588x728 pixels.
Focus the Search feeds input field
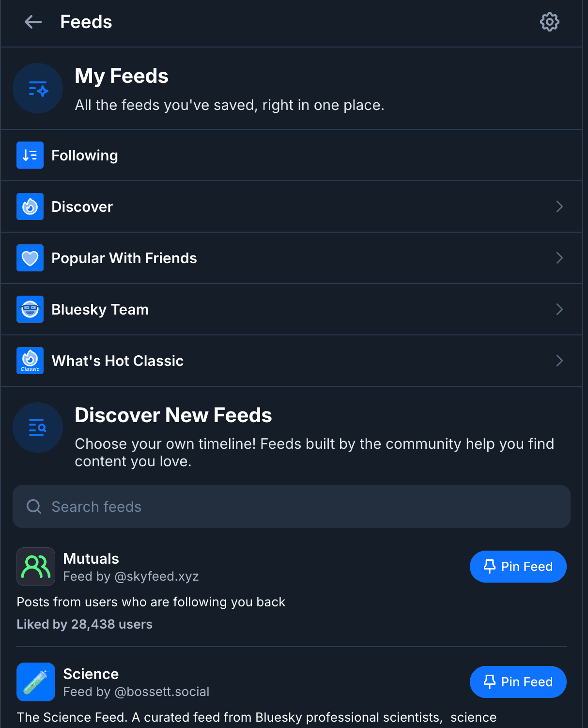point(292,506)
